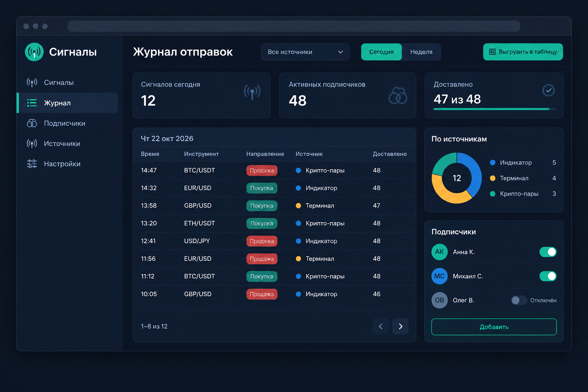Click the chevron on Все источники combo box

point(340,52)
